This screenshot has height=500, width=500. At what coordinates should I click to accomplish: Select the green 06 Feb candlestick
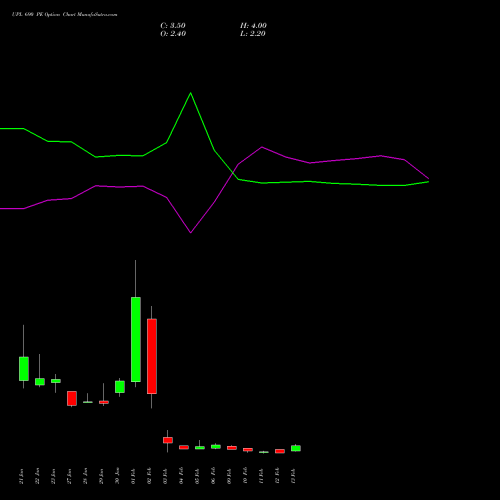tap(216, 447)
